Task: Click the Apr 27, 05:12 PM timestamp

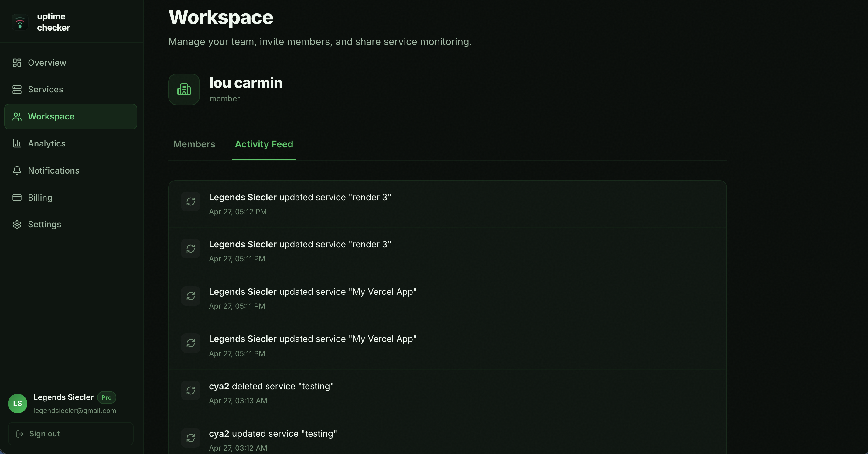Action: pyautogui.click(x=238, y=212)
